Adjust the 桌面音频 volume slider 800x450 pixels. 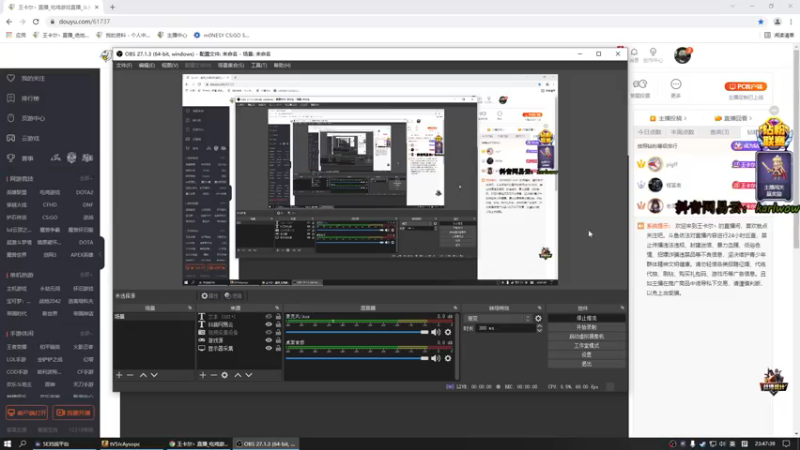(357, 358)
